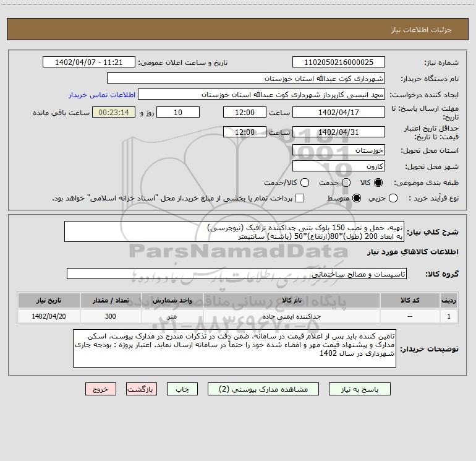Click the countdown timer 00:23:14
This screenshot has height=461, width=476.
pos(114,112)
